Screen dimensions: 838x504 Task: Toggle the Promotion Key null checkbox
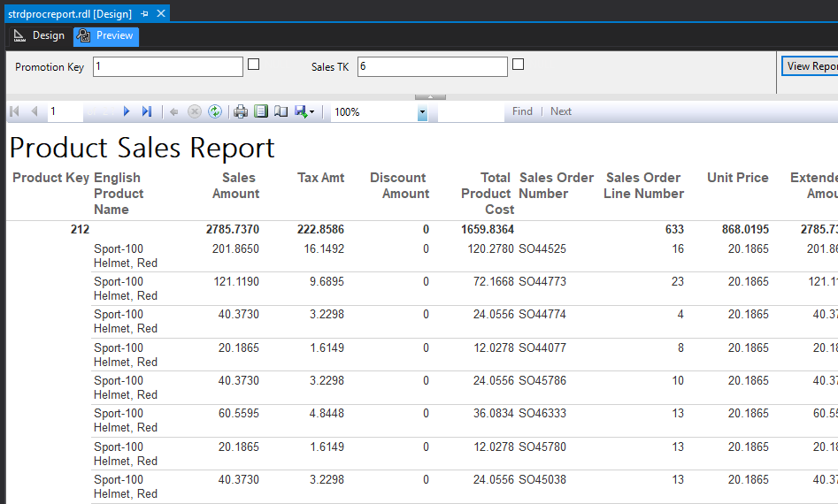coord(254,65)
